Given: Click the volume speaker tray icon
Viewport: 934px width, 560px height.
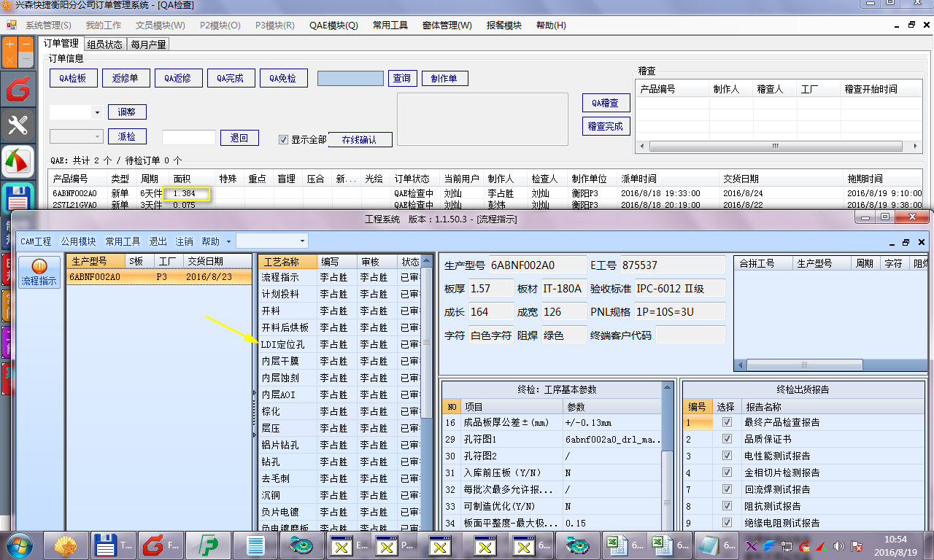Looking at the screenshot, I should tap(838, 545).
